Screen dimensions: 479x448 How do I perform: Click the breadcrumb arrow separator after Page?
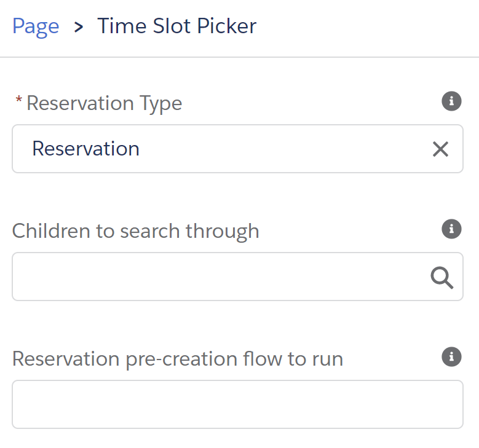(x=78, y=27)
